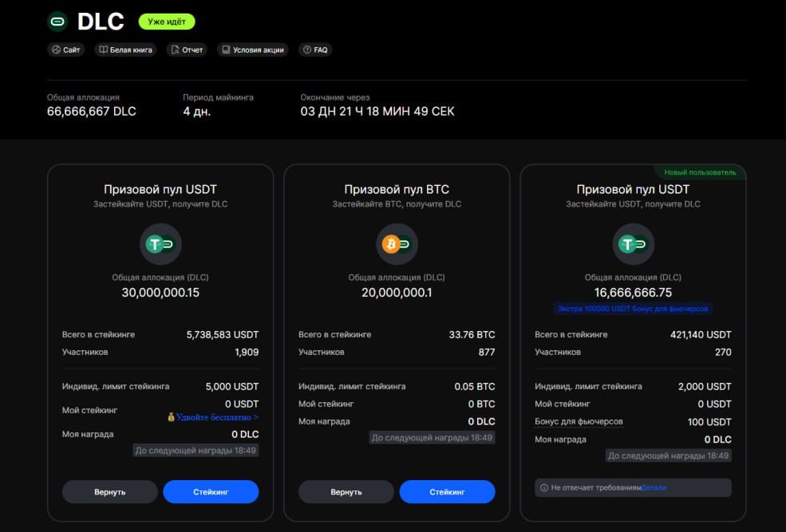This screenshot has height=532, width=786.
Task: Click the 20,000,000.1 allocation value
Action: click(397, 293)
